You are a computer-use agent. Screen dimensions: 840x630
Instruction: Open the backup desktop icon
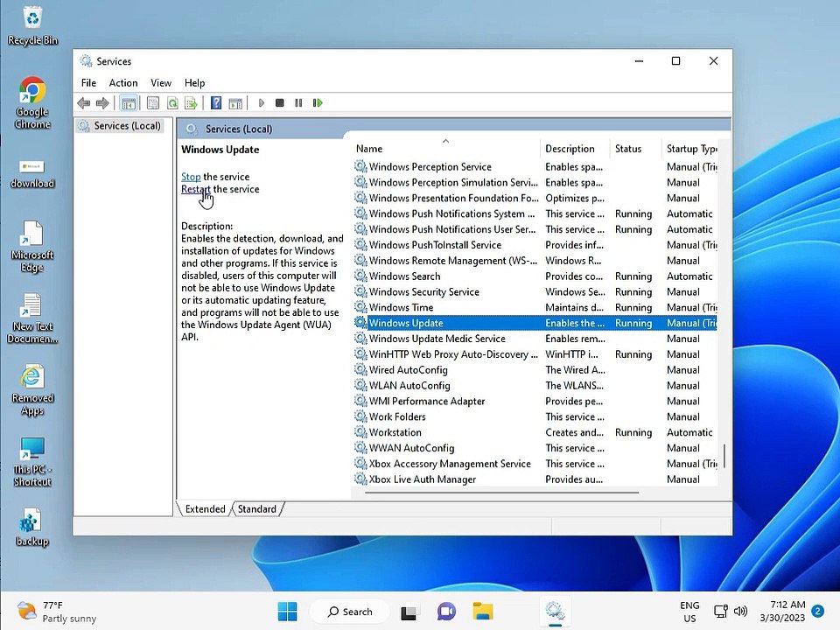pyautogui.click(x=32, y=527)
